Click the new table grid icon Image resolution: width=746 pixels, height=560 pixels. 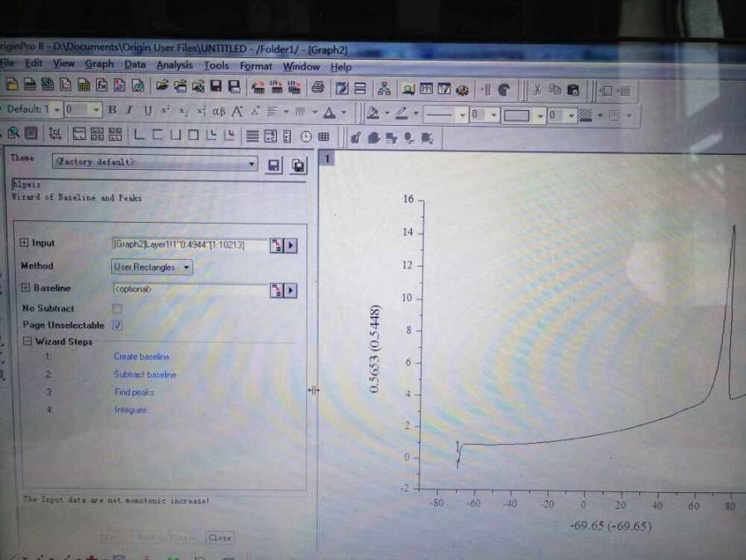pyautogui.click(x=324, y=137)
